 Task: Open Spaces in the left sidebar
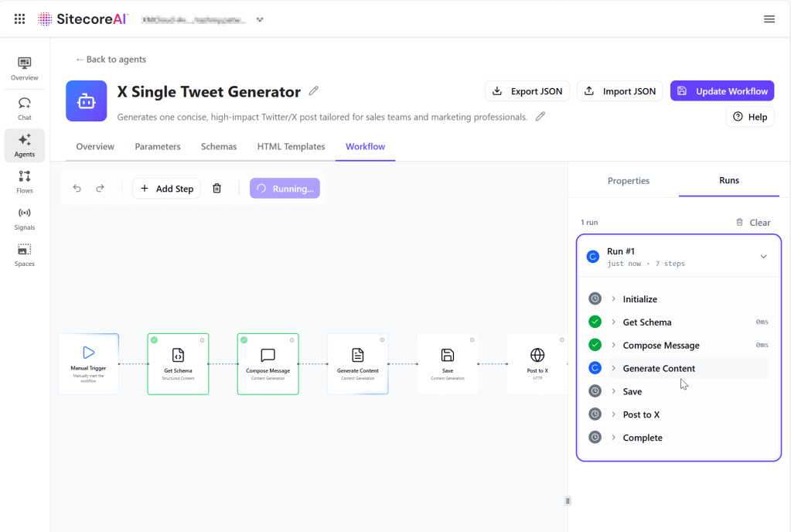coord(25,254)
